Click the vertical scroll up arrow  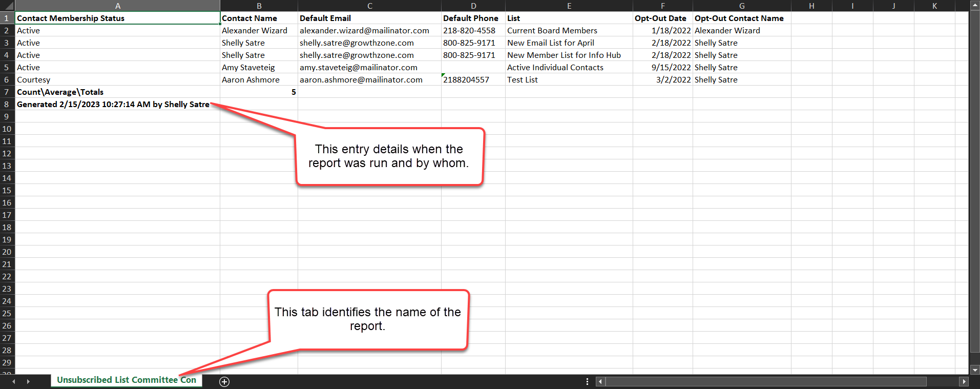coord(974,5)
